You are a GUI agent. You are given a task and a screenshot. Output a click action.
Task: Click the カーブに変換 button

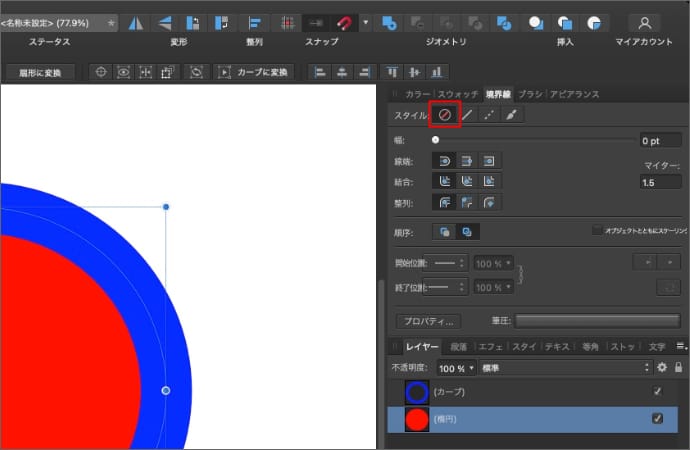(256, 72)
